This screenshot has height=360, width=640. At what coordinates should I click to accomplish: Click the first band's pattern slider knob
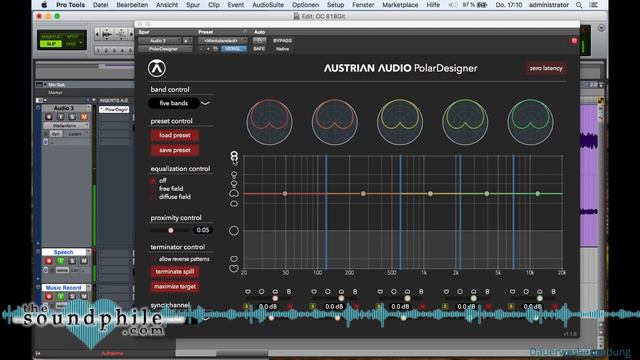(275, 298)
